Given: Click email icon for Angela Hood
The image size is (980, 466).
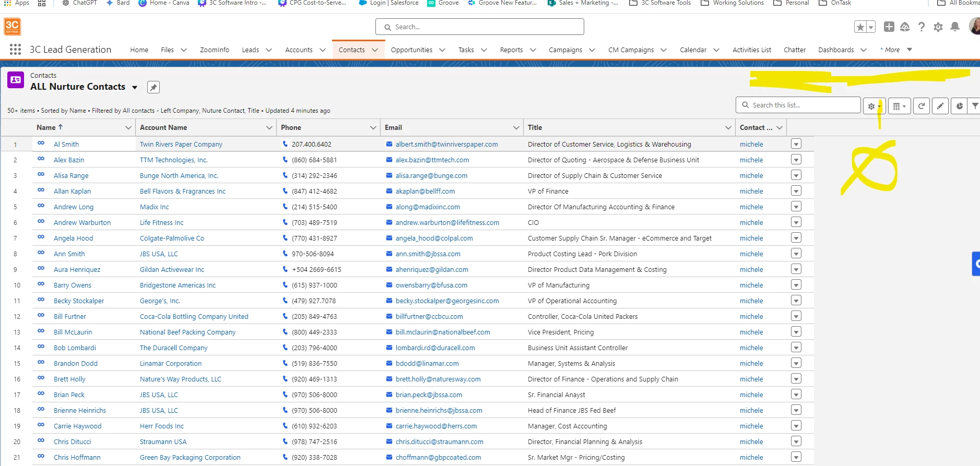Looking at the screenshot, I should (x=389, y=238).
